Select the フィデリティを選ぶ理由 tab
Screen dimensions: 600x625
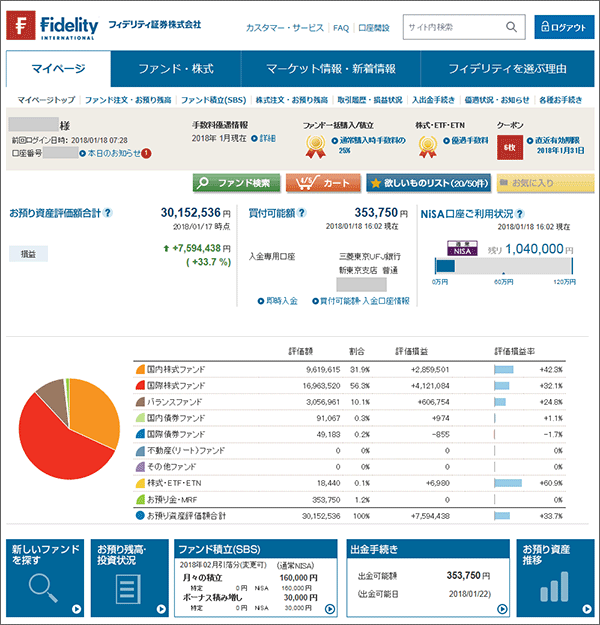click(x=507, y=69)
